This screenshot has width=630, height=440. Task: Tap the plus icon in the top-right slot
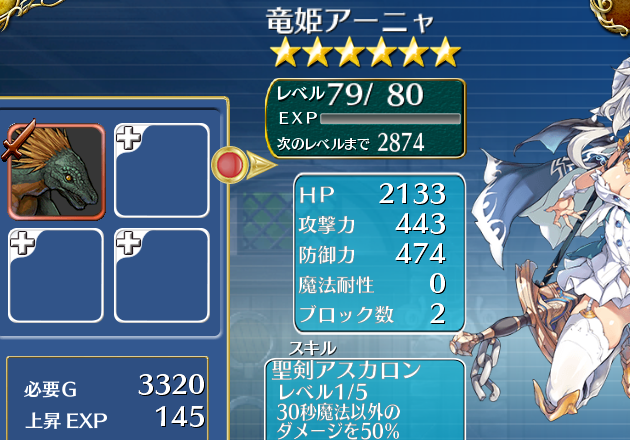click(129, 137)
